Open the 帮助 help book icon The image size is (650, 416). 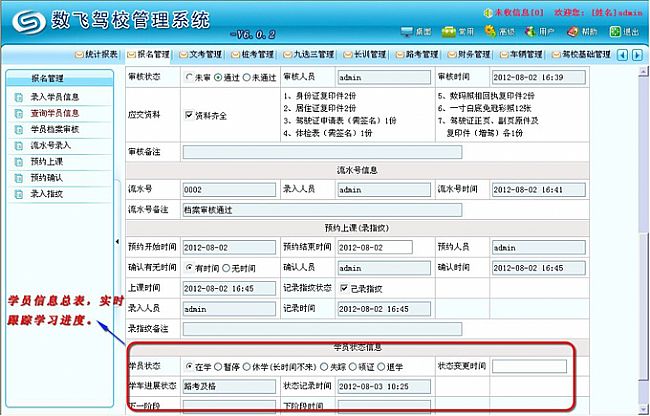click(572, 31)
